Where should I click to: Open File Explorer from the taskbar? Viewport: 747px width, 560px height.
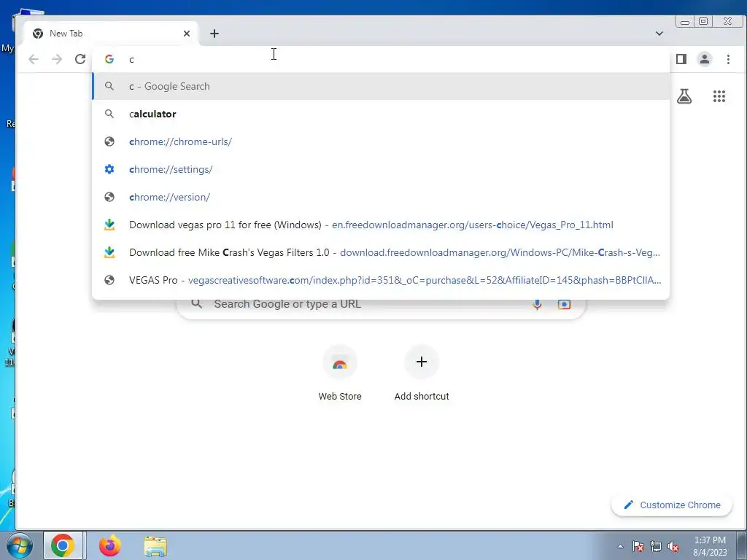156,546
